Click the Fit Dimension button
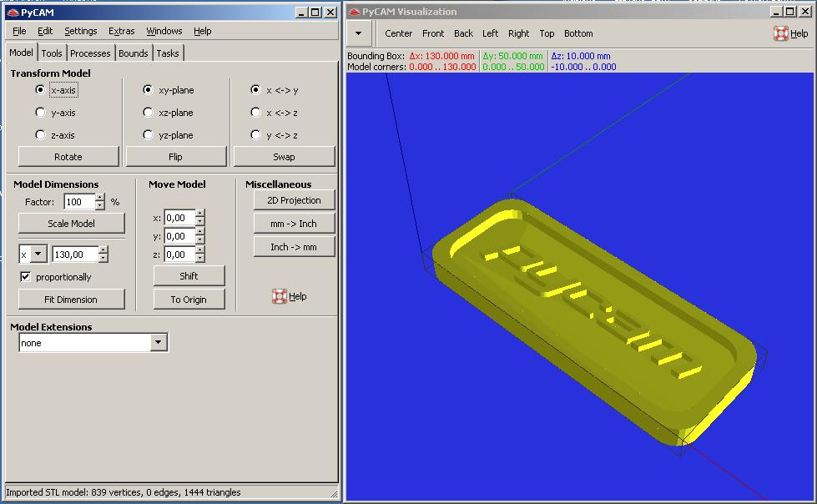 (x=72, y=300)
